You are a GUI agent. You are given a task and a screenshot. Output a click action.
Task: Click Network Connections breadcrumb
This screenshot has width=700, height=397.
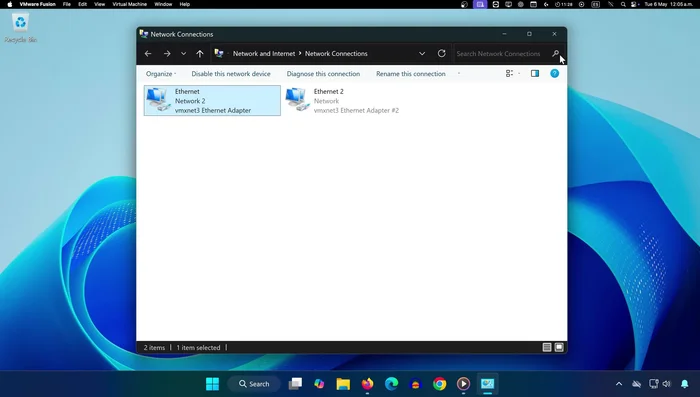(336, 54)
